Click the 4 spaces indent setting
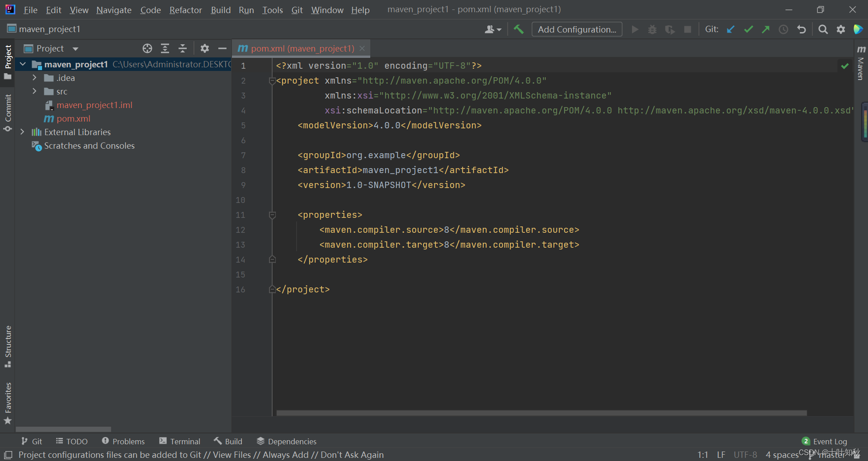The width and height of the screenshot is (868, 461). 782,455
